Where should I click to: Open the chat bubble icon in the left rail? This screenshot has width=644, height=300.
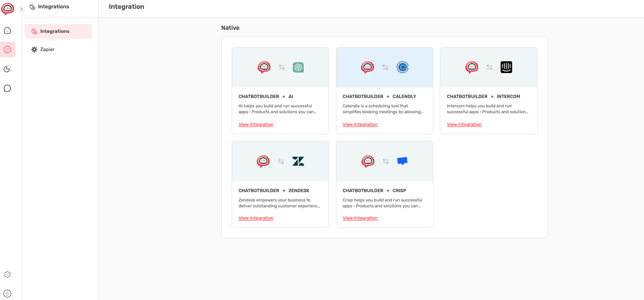coord(7,88)
